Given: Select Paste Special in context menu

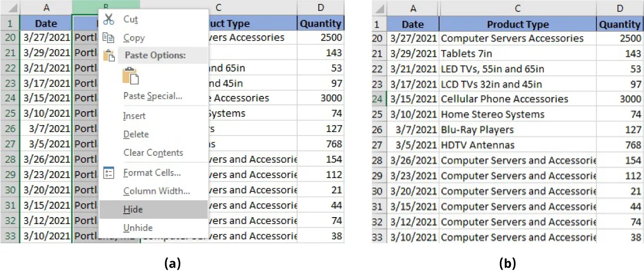Looking at the screenshot, I should (x=152, y=96).
